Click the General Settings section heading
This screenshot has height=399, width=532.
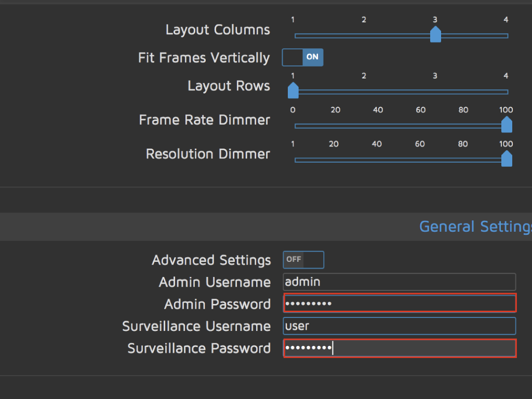pyautogui.click(x=475, y=227)
